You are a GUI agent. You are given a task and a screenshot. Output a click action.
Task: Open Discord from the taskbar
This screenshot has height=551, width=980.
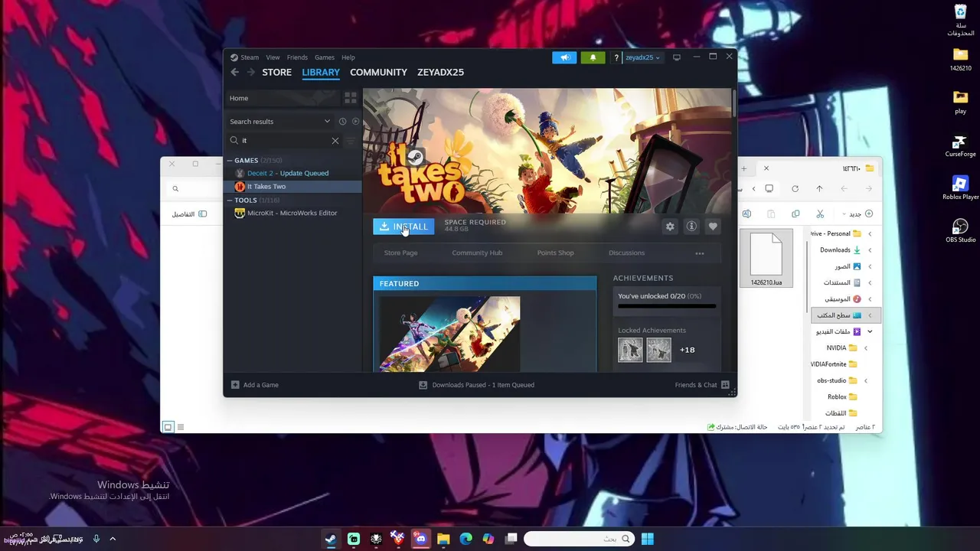pos(420,539)
